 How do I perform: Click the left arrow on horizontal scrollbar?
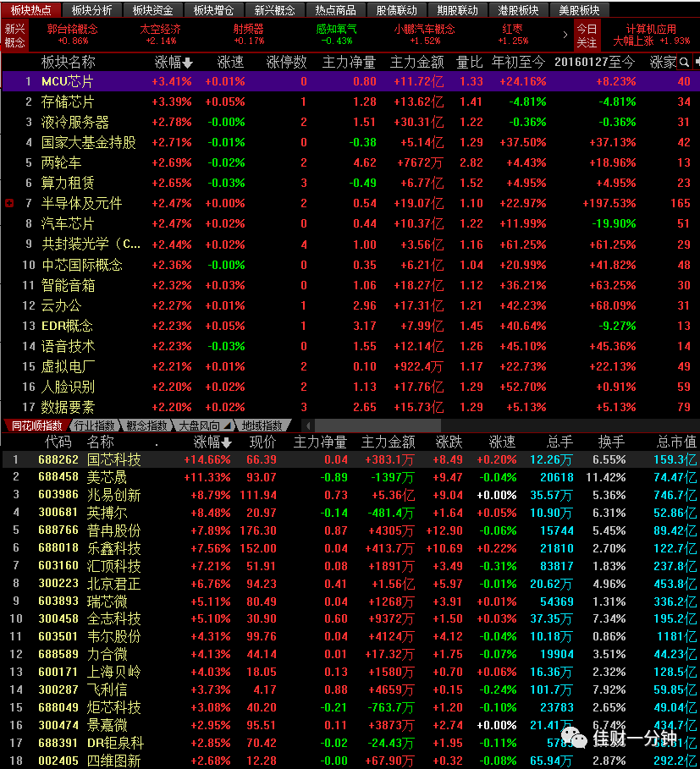[307, 426]
